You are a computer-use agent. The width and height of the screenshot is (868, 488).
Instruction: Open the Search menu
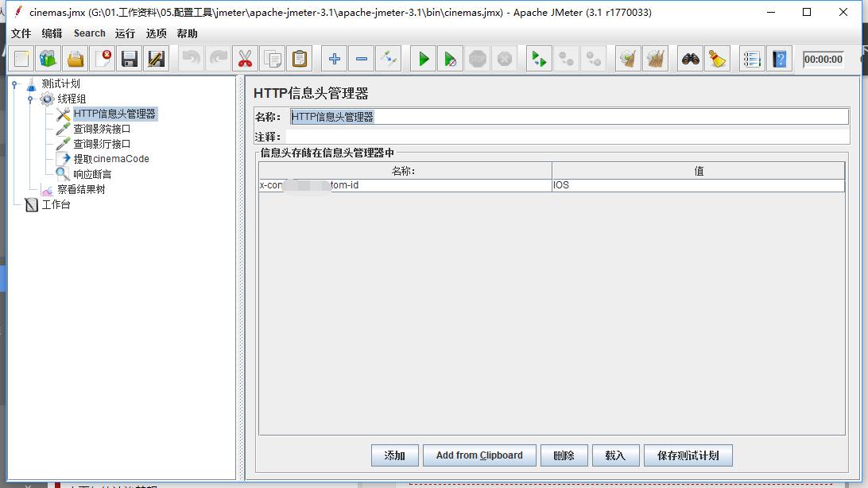(x=90, y=33)
